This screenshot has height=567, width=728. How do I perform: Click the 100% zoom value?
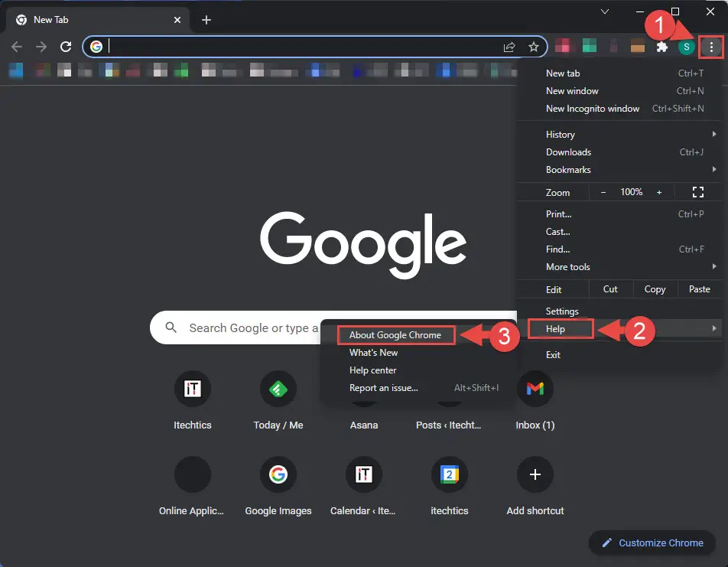point(632,192)
